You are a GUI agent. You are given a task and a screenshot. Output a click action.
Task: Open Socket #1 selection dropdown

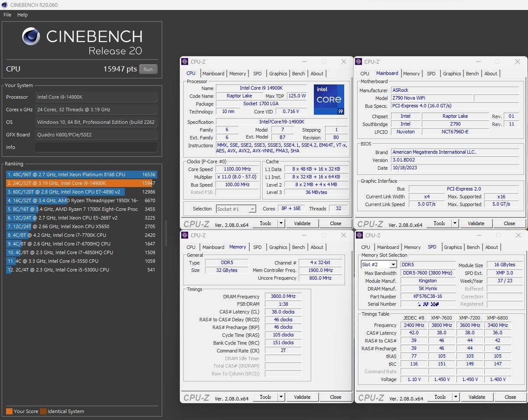(x=252, y=209)
